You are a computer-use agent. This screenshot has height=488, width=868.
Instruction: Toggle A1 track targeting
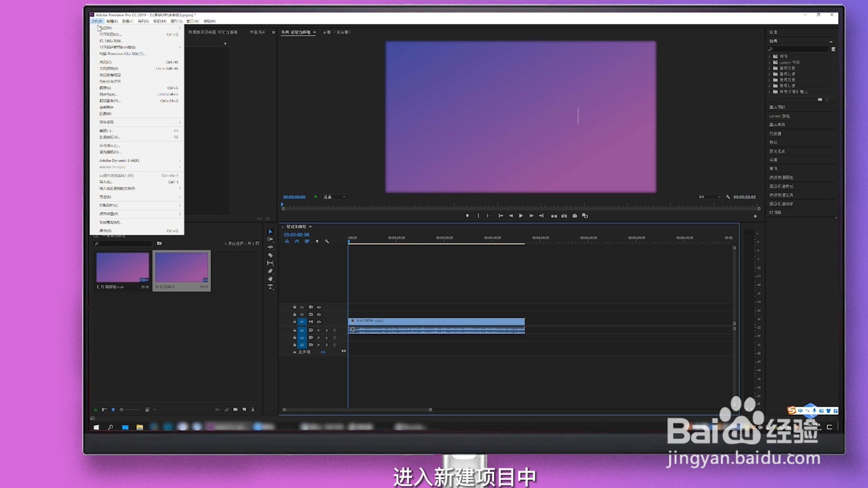[x=302, y=330]
